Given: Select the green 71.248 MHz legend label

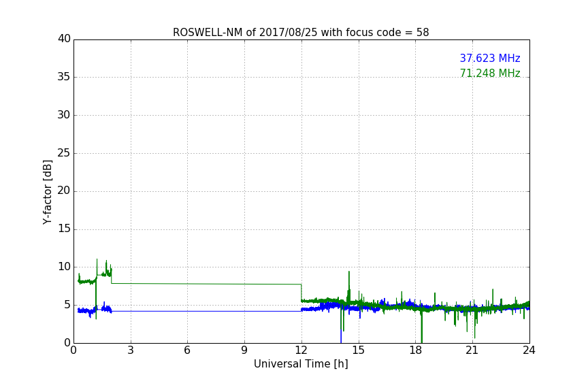Looking at the screenshot, I should click(490, 73).
